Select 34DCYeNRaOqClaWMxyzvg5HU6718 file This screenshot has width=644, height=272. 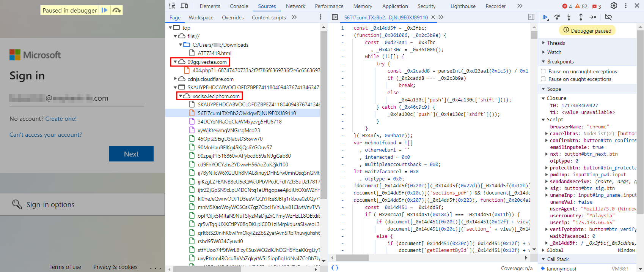click(239, 122)
